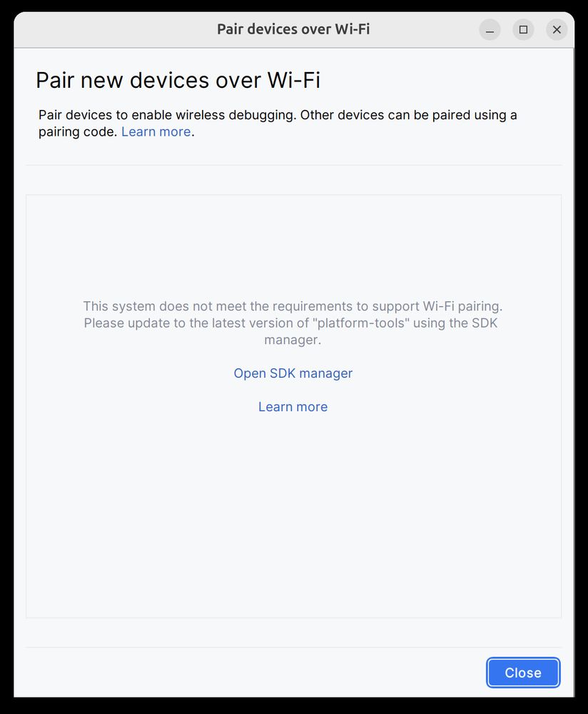This screenshot has height=714, width=588.
Task: Click the 'Pair new devices over Wi-Fi' heading
Action: click(x=178, y=80)
